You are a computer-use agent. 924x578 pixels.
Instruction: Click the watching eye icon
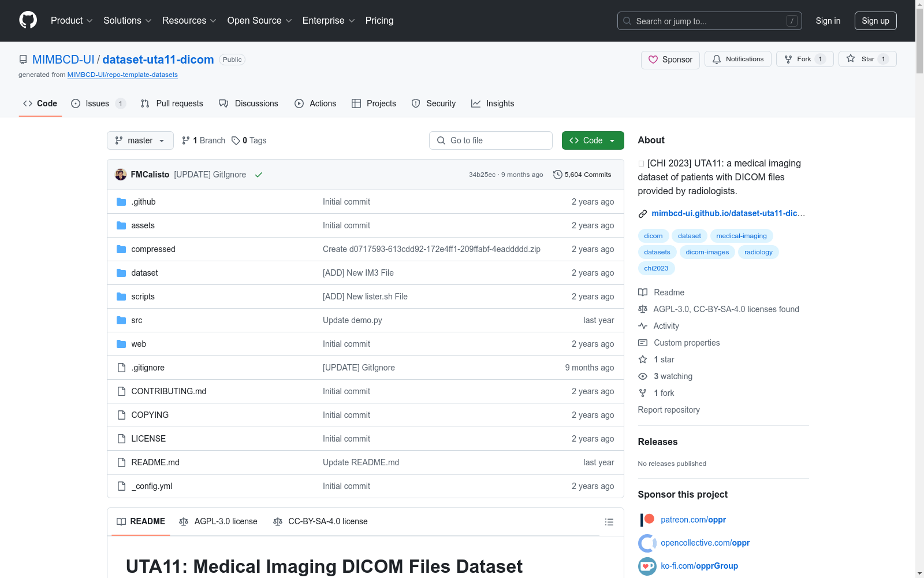[643, 376]
